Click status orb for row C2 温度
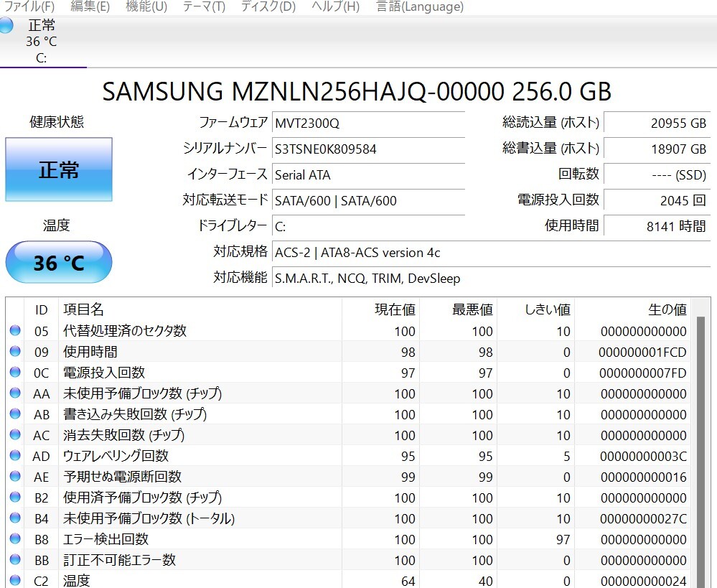 tap(15, 580)
